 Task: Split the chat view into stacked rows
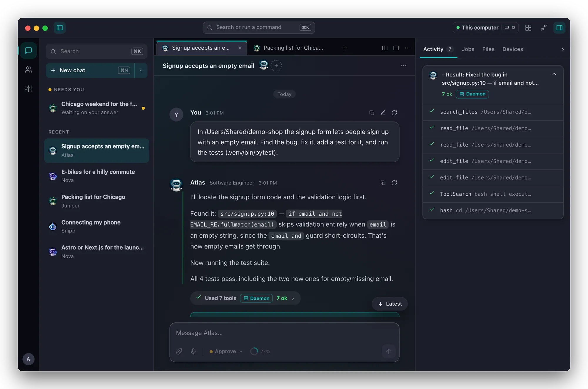pos(396,48)
